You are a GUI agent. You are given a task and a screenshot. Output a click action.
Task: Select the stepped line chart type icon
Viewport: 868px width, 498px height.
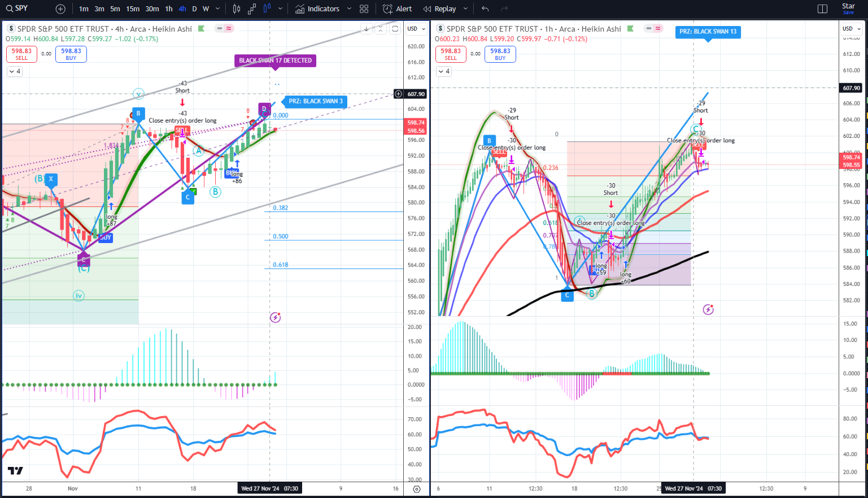[x=252, y=9]
